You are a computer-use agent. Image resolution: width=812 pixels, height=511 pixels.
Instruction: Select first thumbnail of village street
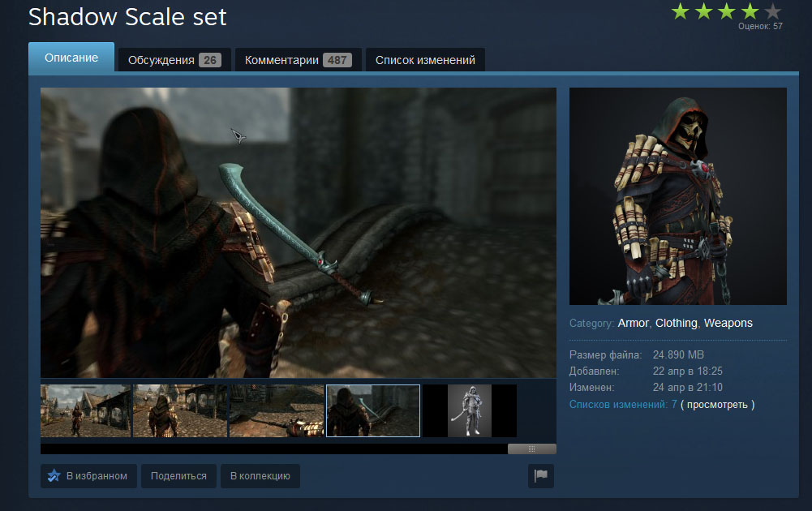pyautogui.click(x=86, y=410)
